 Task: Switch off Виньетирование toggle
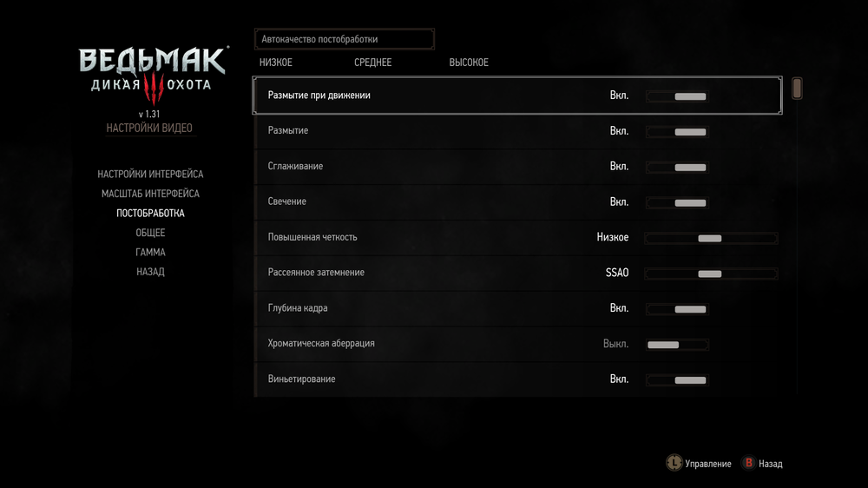tap(677, 380)
